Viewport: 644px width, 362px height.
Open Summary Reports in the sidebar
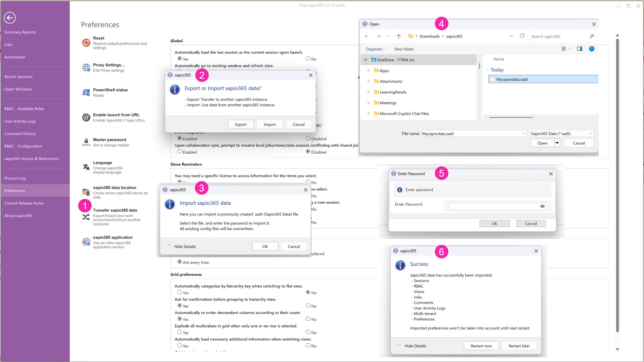20,32
